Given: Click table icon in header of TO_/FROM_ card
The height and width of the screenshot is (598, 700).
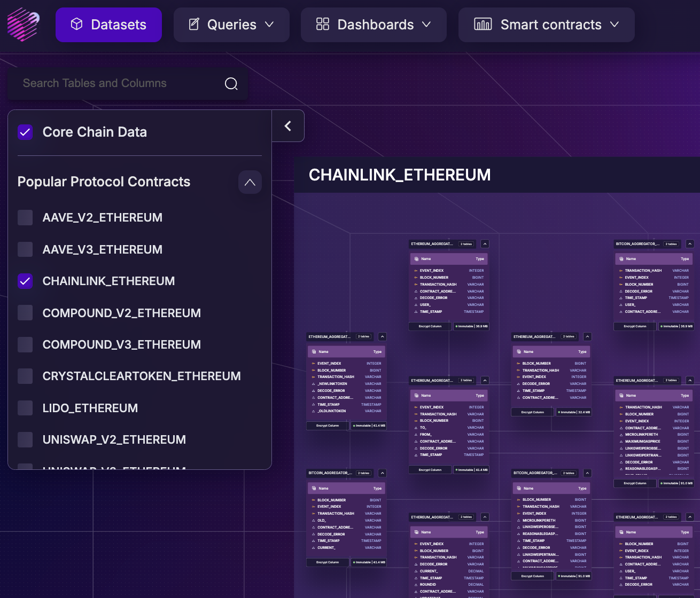Looking at the screenshot, I should point(416,396).
